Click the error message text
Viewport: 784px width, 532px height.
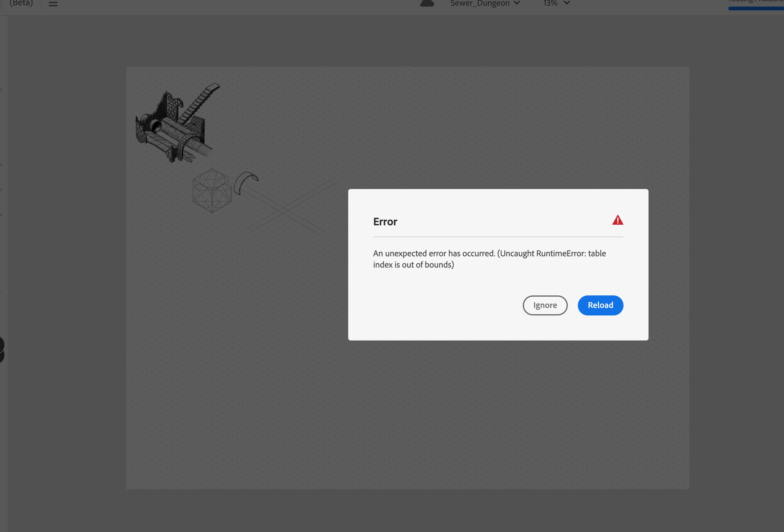[489, 259]
